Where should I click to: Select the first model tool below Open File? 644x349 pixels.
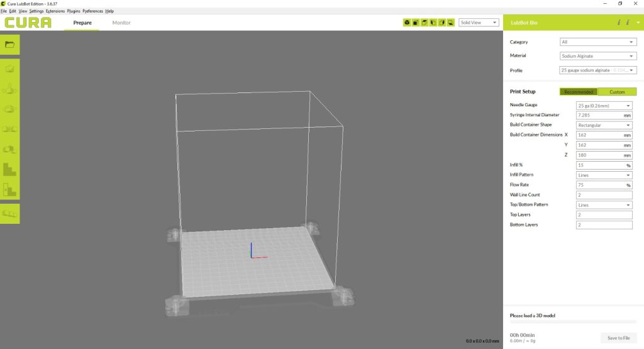pos(10,69)
